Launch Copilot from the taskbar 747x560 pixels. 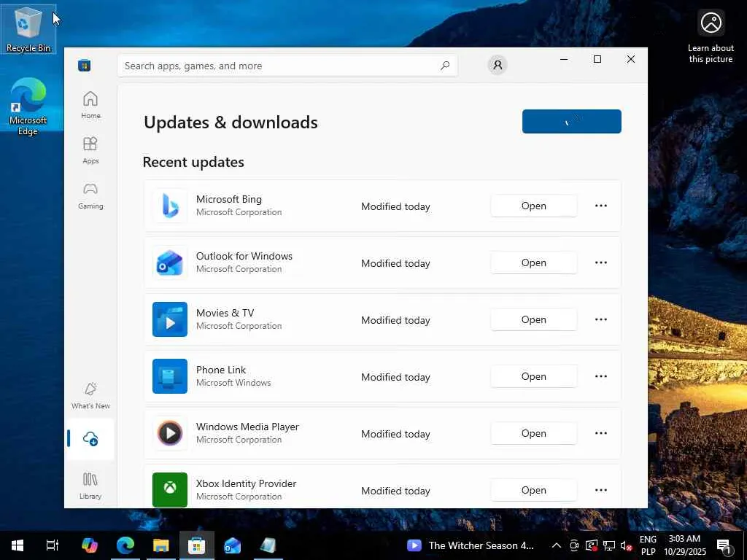tap(89, 545)
